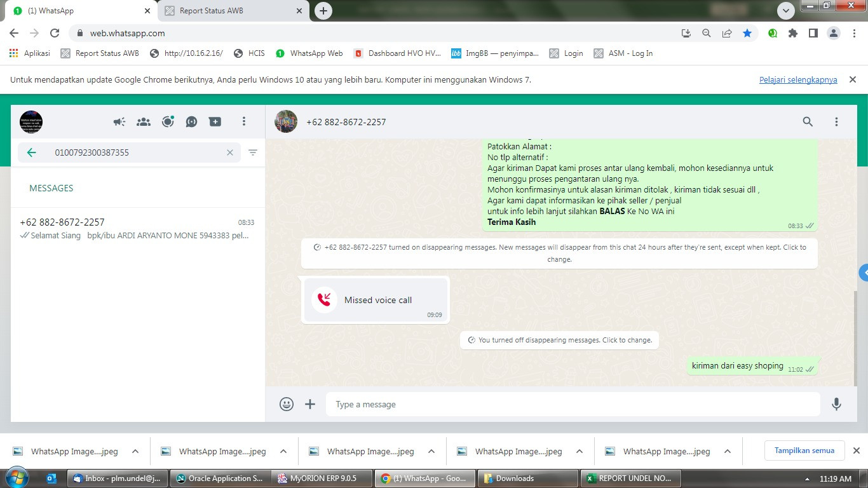The width and height of the screenshot is (868, 488).
Task: Close the downloads bar
Action: (x=856, y=451)
